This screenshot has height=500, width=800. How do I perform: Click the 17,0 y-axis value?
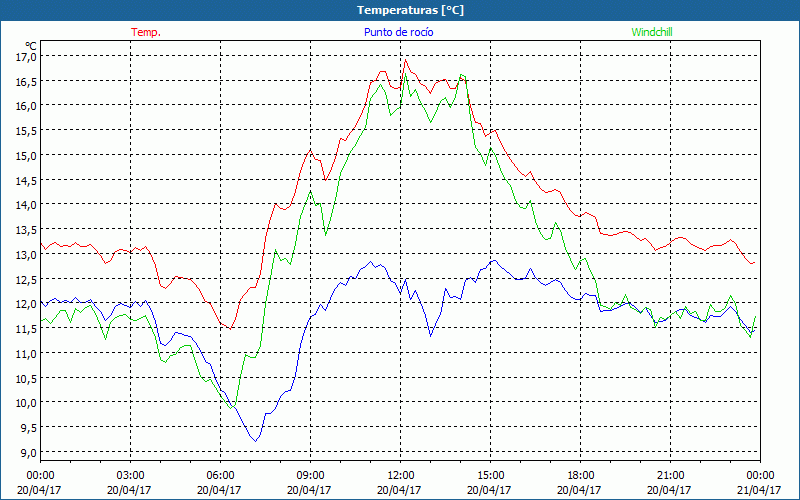(27, 56)
